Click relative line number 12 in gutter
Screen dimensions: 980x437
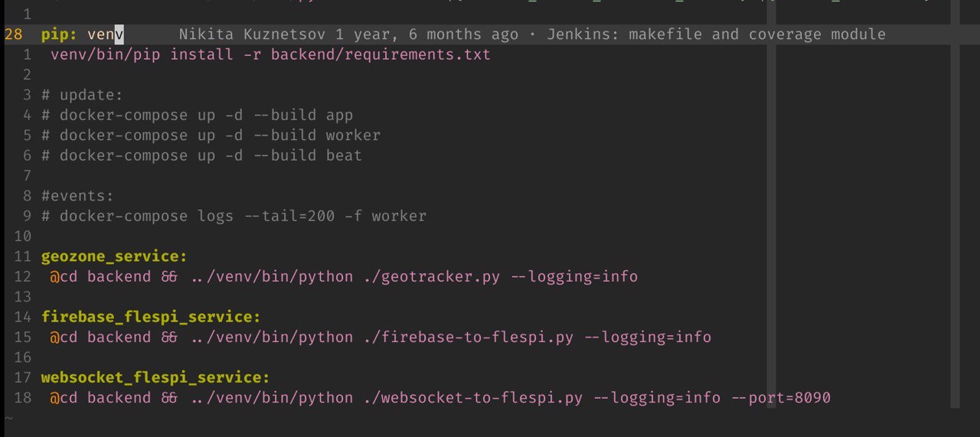[22, 276]
